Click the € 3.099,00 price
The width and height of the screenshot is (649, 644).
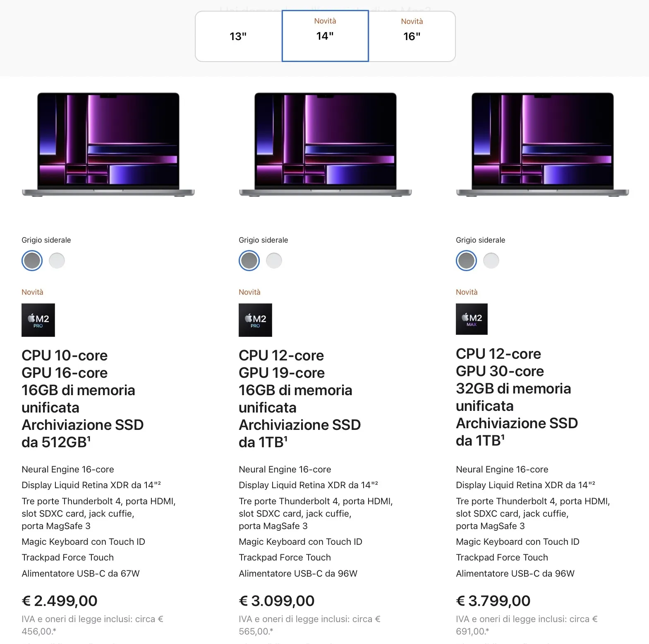tap(277, 601)
